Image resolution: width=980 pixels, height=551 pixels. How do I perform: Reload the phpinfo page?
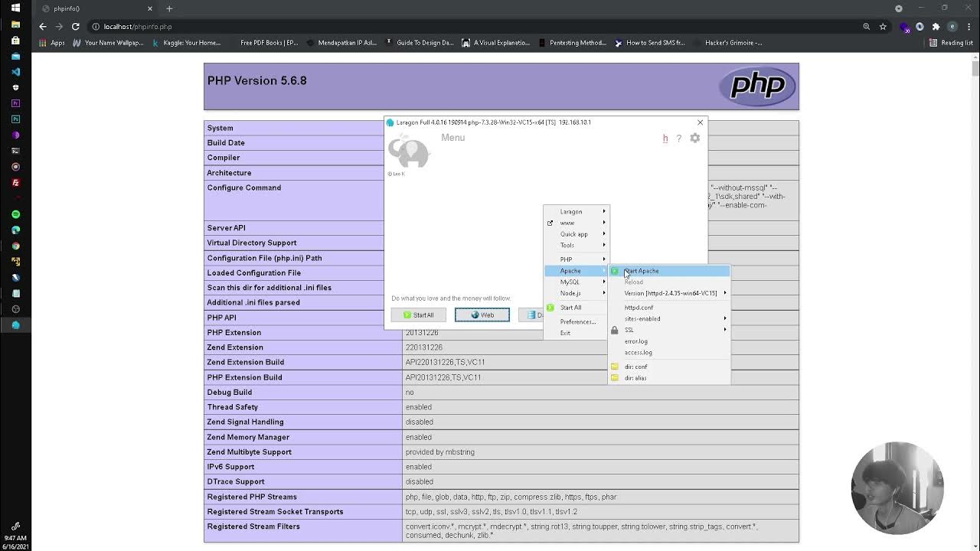pyautogui.click(x=75, y=26)
